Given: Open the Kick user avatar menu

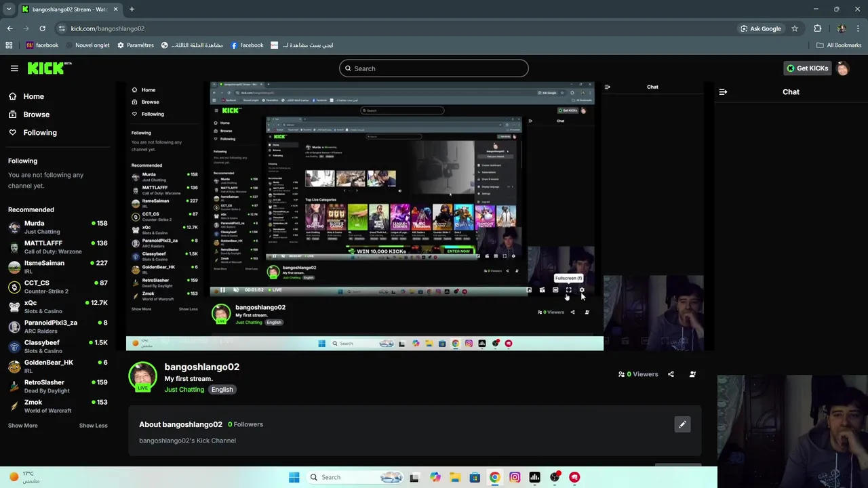Looking at the screenshot, I should pos(843,68).
